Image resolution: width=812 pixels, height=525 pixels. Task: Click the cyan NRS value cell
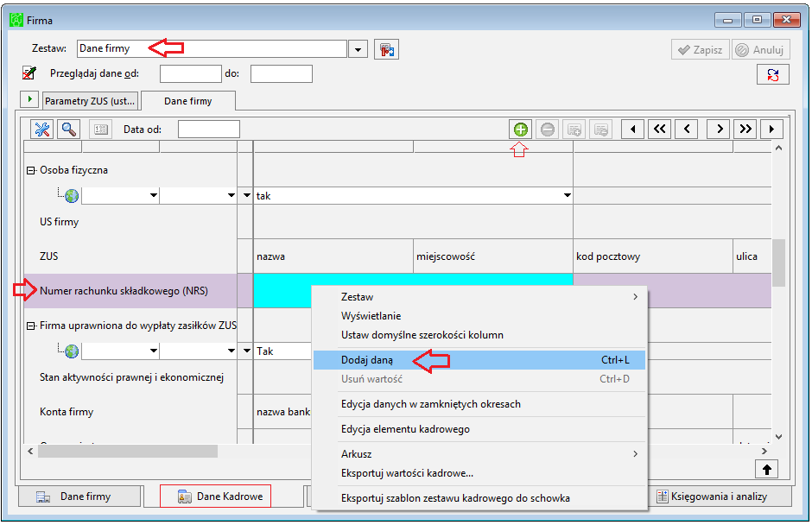click(x=413, y=280)
